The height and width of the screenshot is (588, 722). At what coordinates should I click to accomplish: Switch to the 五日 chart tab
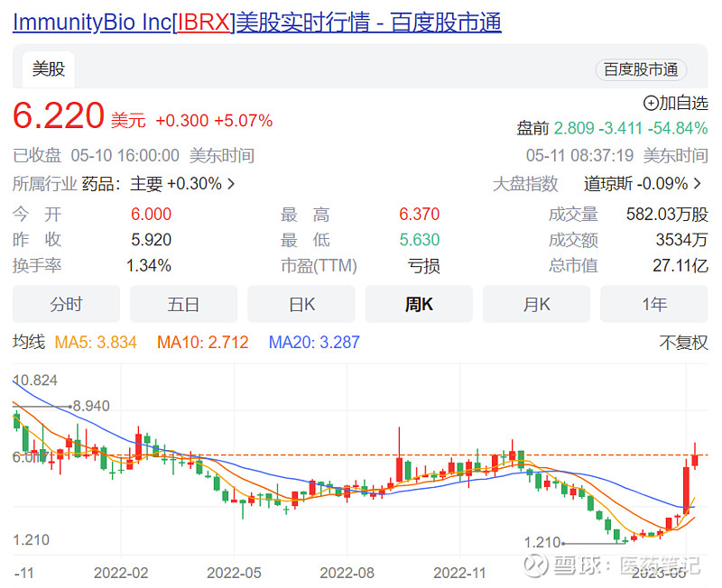[184, 304]
